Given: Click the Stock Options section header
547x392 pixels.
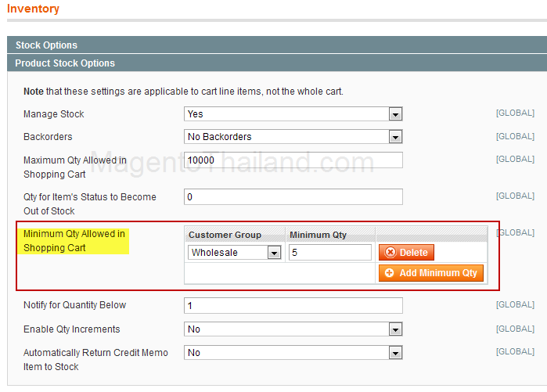Looking at the screenshot, I should (x=46, y=45).
